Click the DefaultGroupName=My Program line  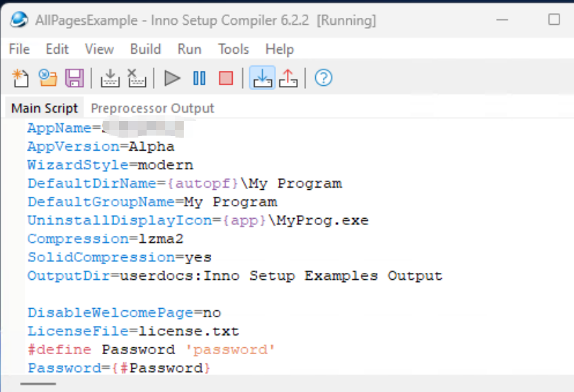[152, 202]
